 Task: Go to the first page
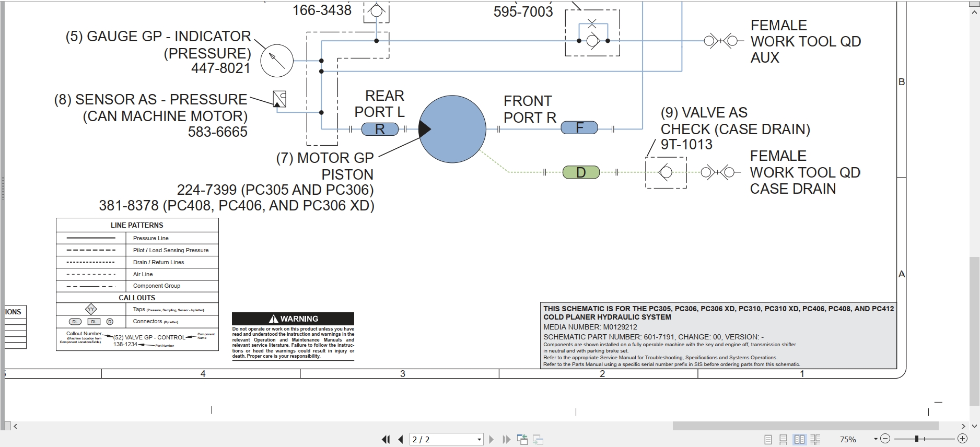click(386, 440)
